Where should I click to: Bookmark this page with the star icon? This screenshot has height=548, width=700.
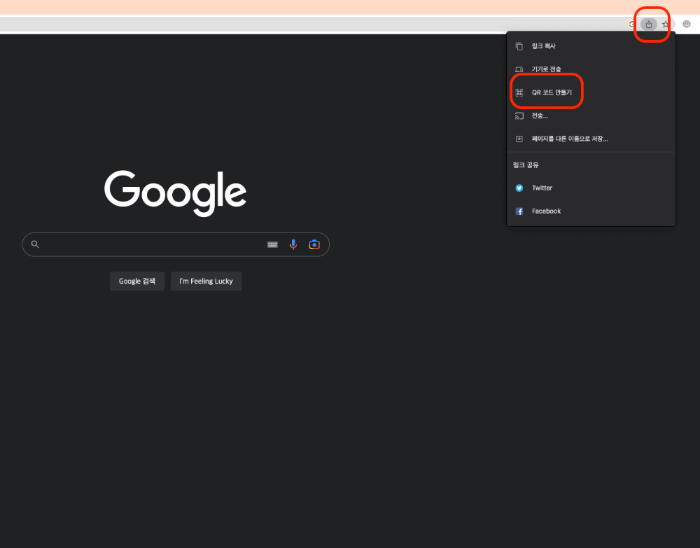pyautogui.click(x=665, y=25)
